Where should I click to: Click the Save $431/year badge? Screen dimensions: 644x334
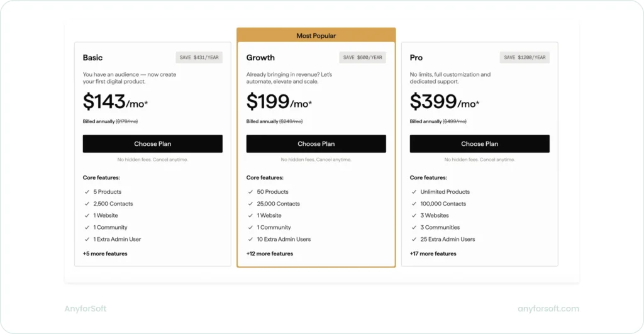tap(199, 57)
